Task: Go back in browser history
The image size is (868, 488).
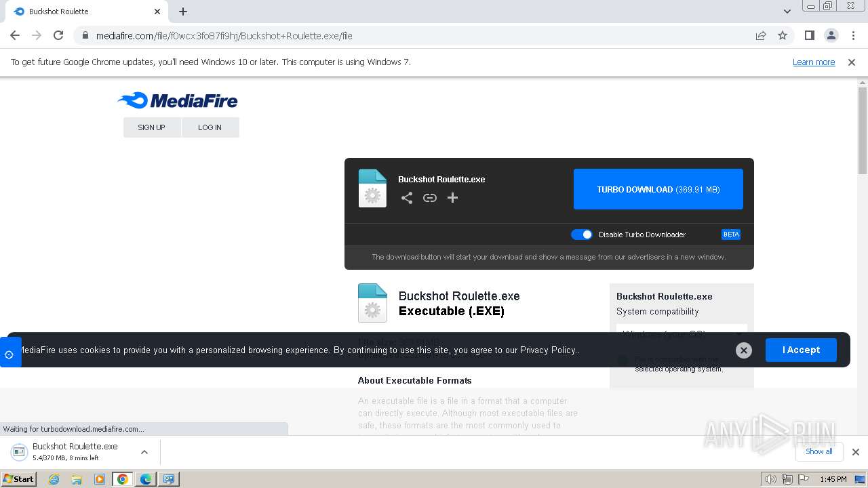Action: [x=15, y=35]
